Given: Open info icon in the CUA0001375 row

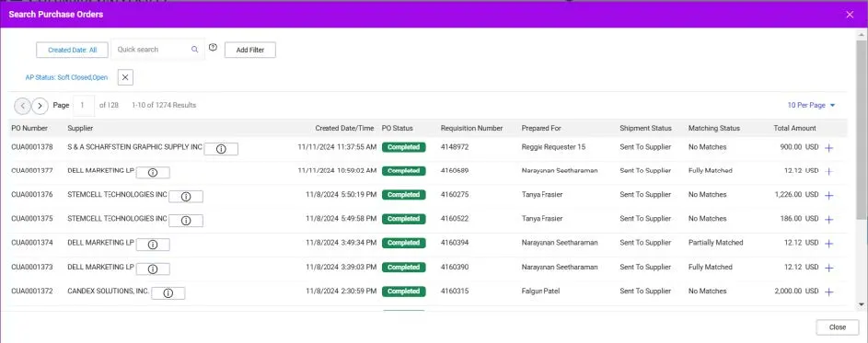Looking at the screenshot, I should [186, 220].
